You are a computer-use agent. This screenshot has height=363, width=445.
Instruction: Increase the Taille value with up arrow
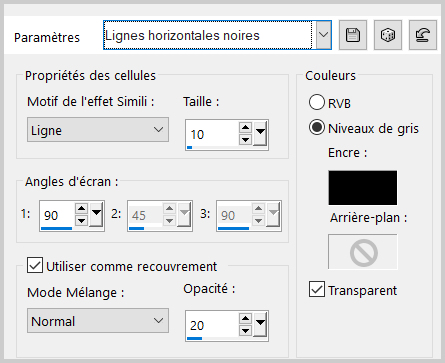(x=245, y=128)
